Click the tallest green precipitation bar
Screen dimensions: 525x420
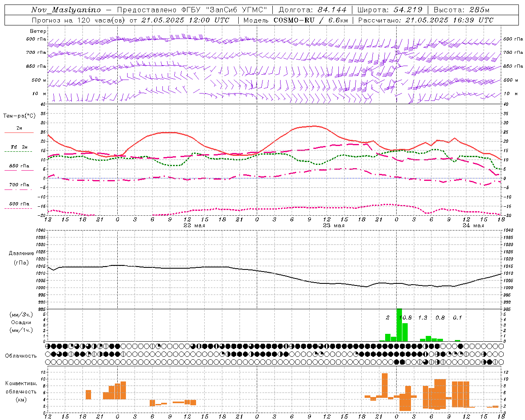tap(399, 325)
